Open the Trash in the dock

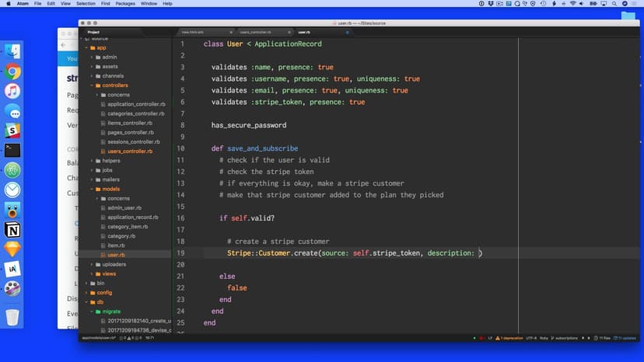pos(12,317)
